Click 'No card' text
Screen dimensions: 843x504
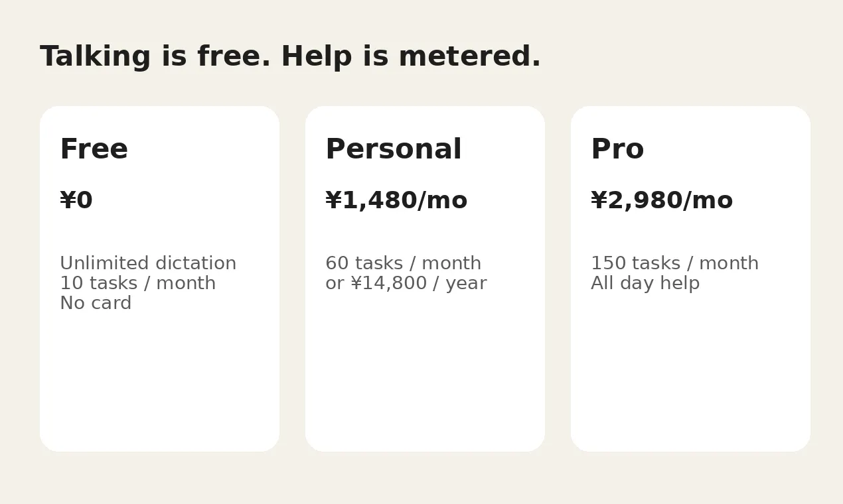[96, 303]
